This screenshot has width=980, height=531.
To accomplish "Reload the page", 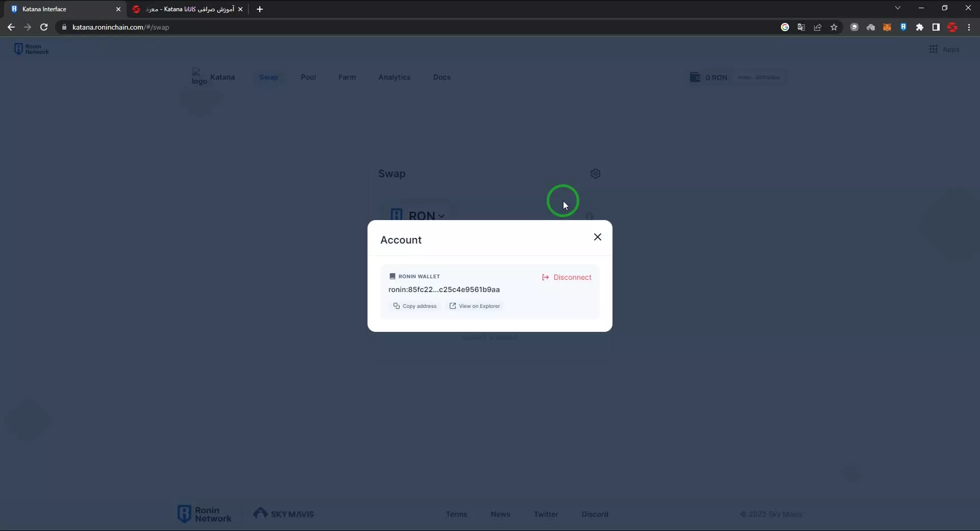I will tap(44, 27).
